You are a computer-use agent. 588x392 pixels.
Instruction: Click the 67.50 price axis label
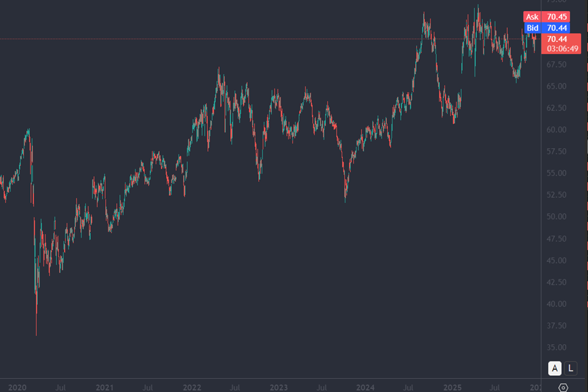coord(556,65)
